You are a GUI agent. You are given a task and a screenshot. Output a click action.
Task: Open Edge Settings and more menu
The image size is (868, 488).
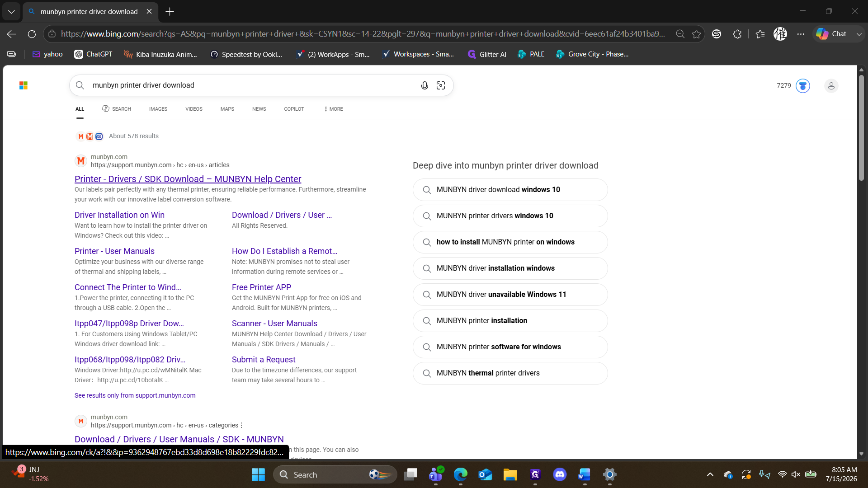[x=801, y=34]
